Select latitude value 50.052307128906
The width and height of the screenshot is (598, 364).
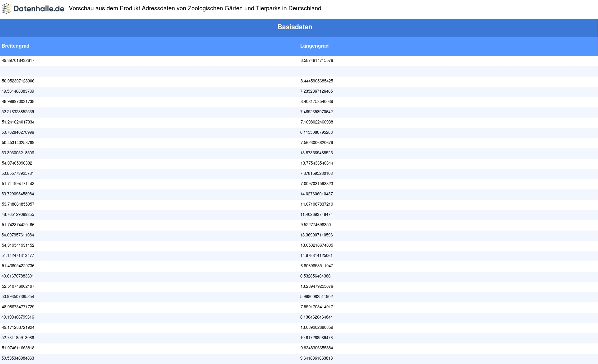tap(18, 81)
